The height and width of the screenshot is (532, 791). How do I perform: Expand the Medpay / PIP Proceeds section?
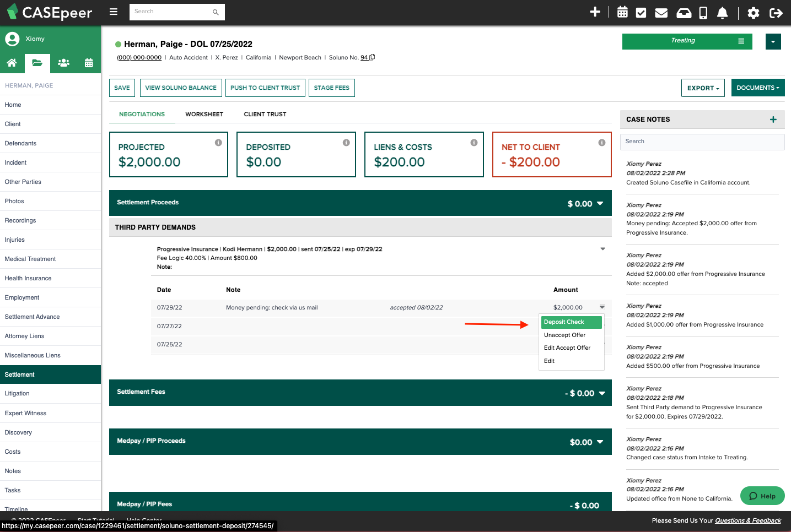coord(601,441)
